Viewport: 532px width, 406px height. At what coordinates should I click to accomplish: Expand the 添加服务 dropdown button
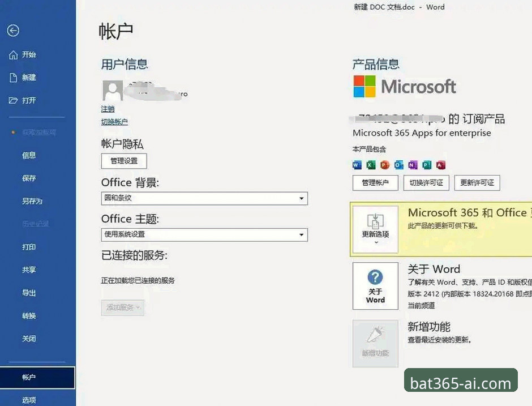click(122, 307)
